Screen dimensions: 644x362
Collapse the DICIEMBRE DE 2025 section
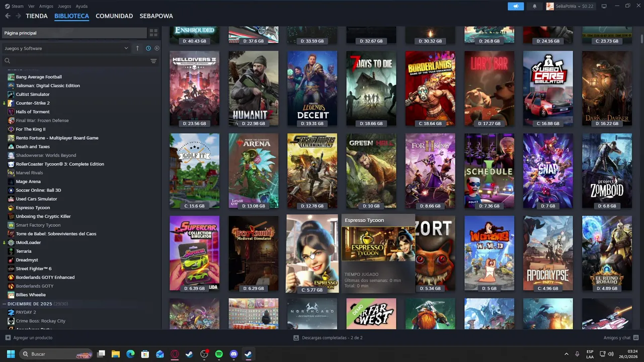point(5,304)
